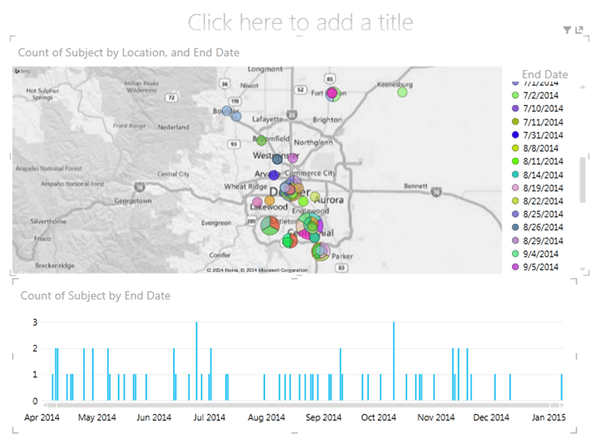Click the 9/4/2014 legend entry
Screen dimensions: 600x446
click(x=535, y=254)
